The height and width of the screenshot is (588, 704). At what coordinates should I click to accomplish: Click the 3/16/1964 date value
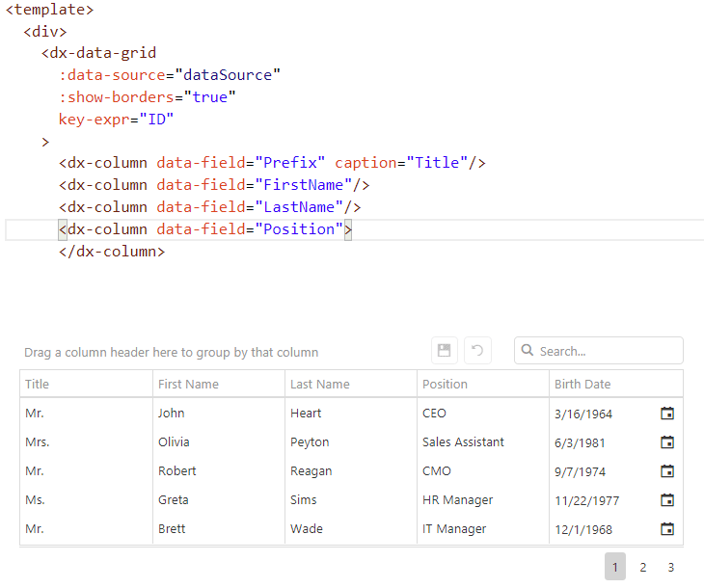pos(583,414)
